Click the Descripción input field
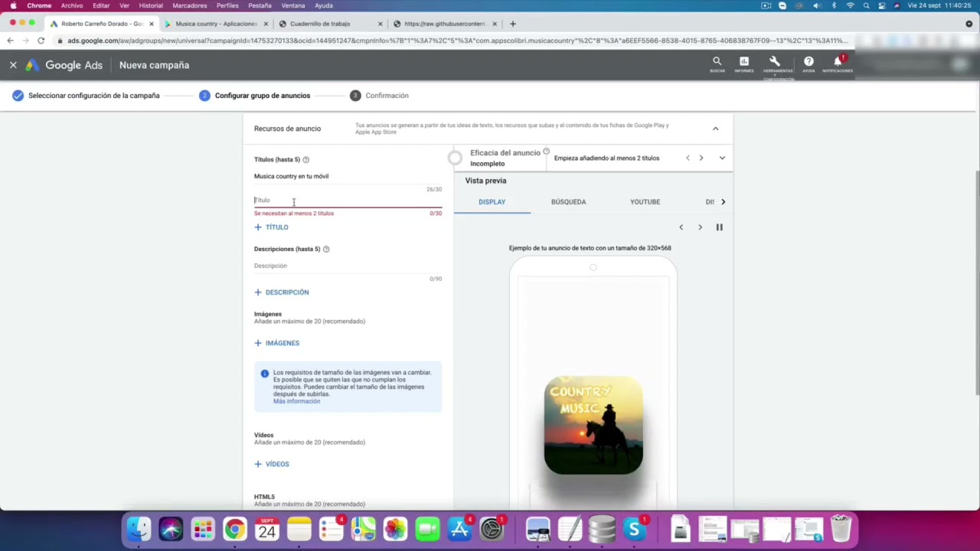Viewport: 980px width, 551px height. (x=348, y=266)
